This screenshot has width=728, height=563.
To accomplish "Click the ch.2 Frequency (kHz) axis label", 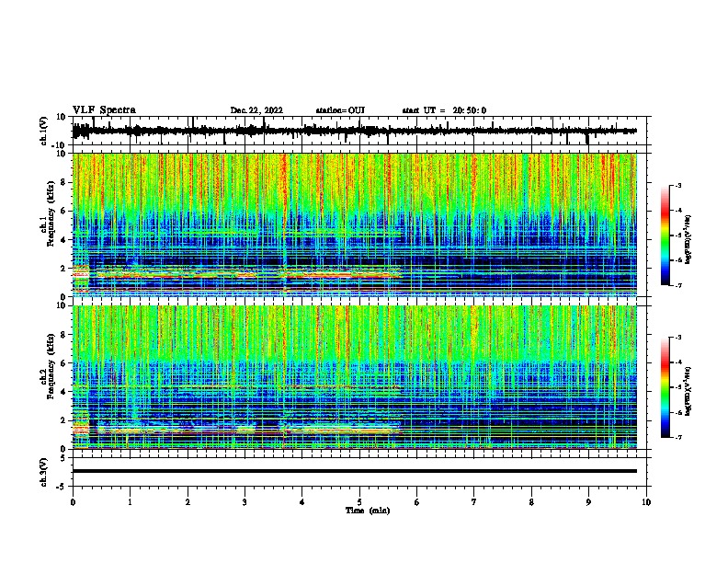I will 47,366.
